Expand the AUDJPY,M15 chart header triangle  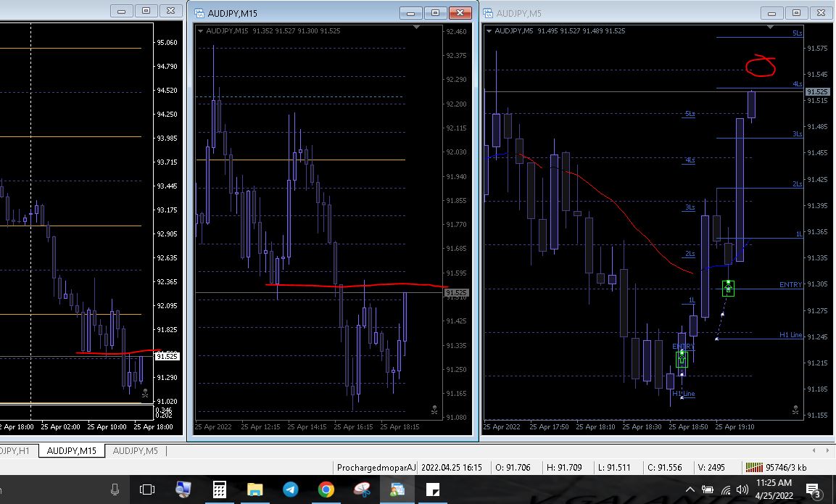pos(200,31)
